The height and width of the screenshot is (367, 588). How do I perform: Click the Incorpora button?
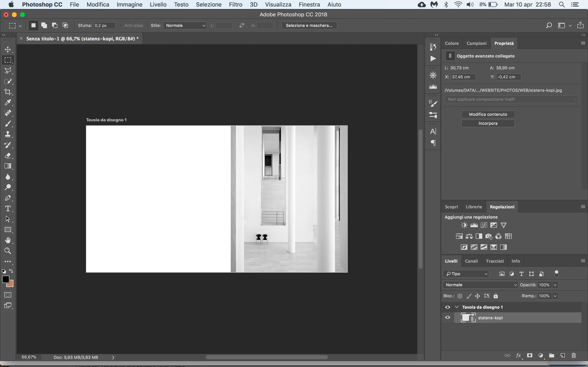tap(488, 123)
